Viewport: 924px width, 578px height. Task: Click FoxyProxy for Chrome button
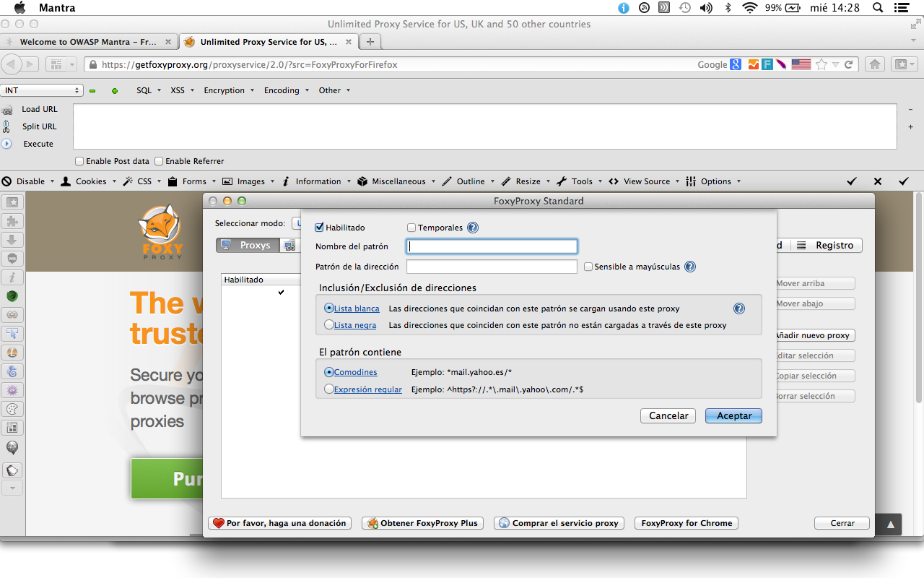(x=687, y=523)
